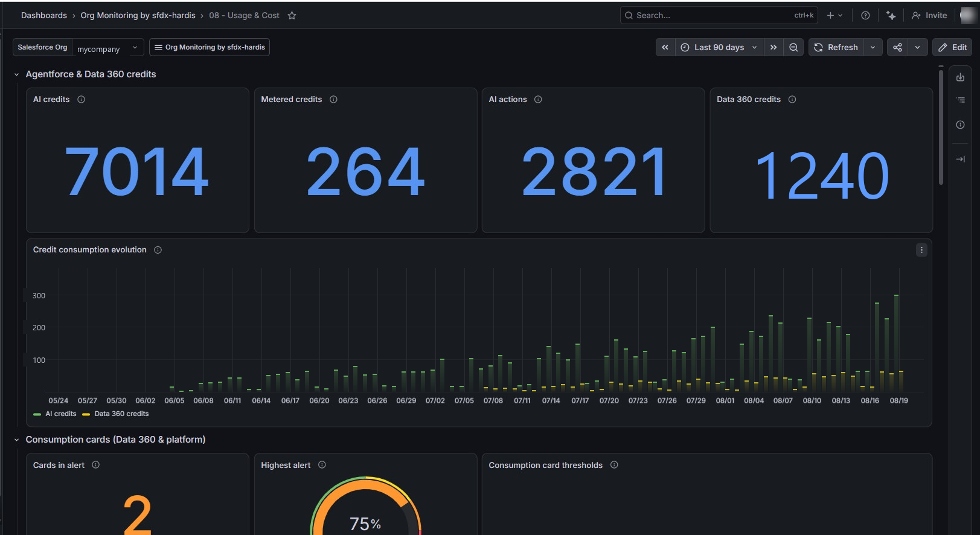Zoom out the time range
980x535 pixels.
pos(793,47)
